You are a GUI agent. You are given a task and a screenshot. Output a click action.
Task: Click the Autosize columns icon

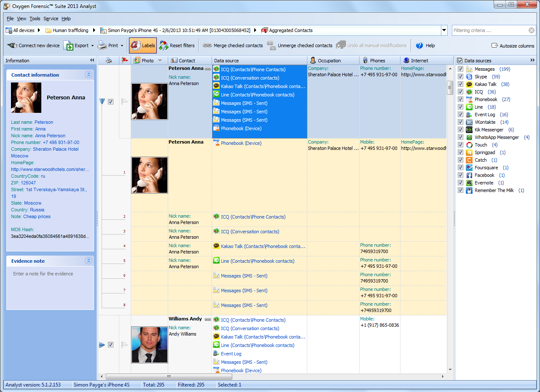click(494, 45)
